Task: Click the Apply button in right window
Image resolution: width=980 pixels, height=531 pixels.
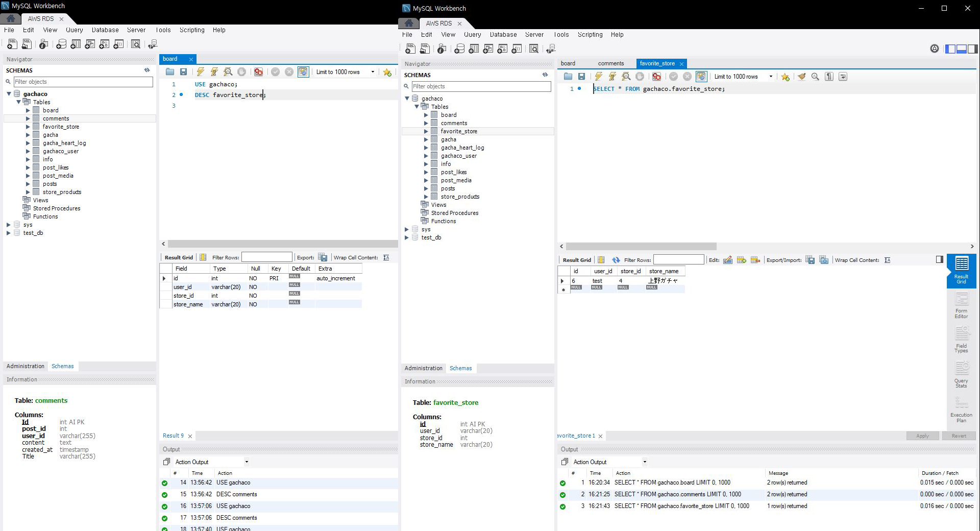Action: [923, 436]
